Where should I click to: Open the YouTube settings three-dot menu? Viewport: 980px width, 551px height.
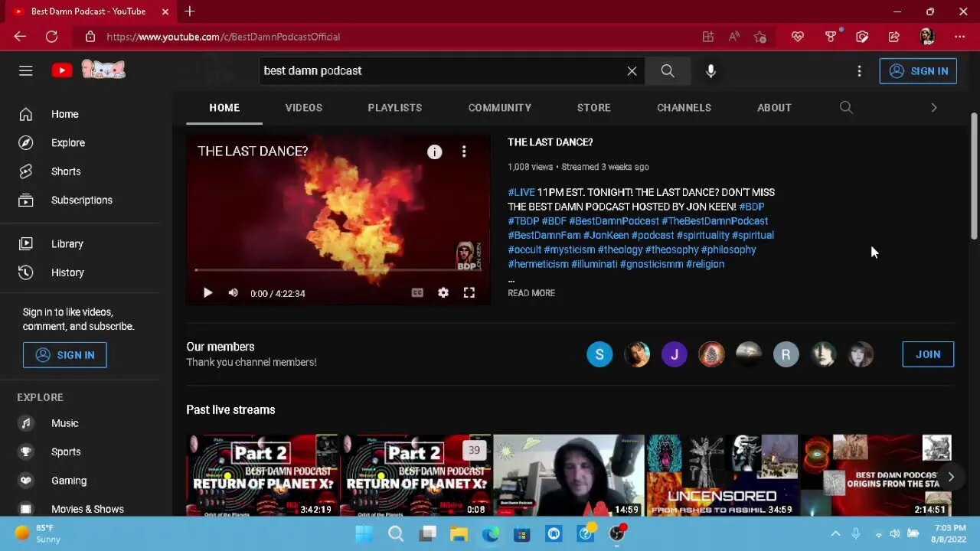[859, 70]
